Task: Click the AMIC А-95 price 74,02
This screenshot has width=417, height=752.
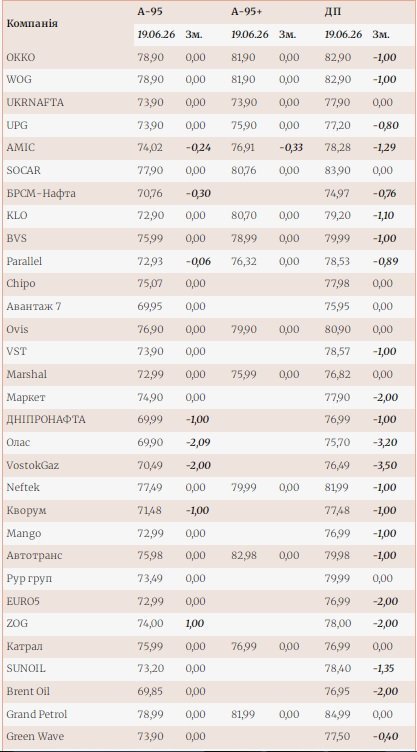Action: tap(150, 147)
